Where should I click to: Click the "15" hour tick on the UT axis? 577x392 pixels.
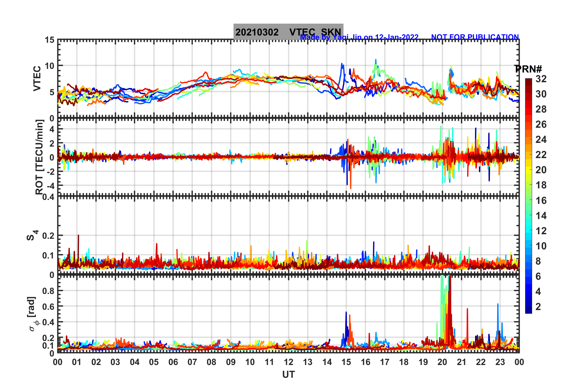(346, 362)
